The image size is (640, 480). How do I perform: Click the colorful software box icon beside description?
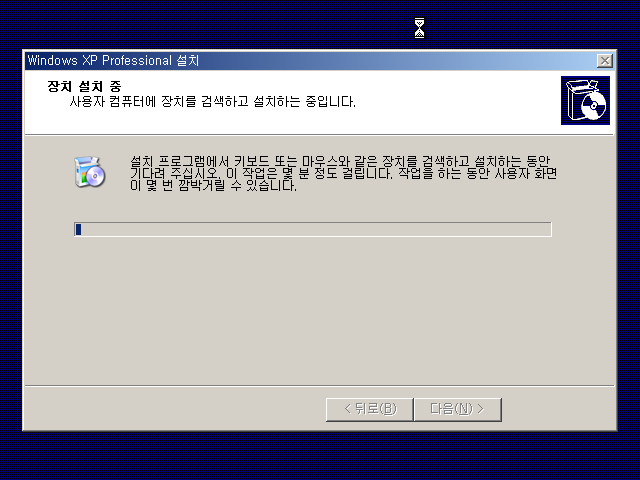(x=90, y=172)
